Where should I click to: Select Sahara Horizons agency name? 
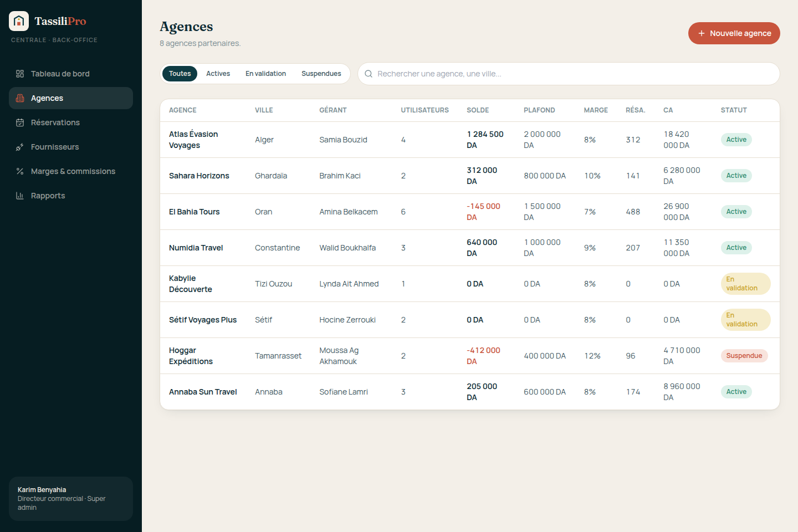tap(199, 176)
